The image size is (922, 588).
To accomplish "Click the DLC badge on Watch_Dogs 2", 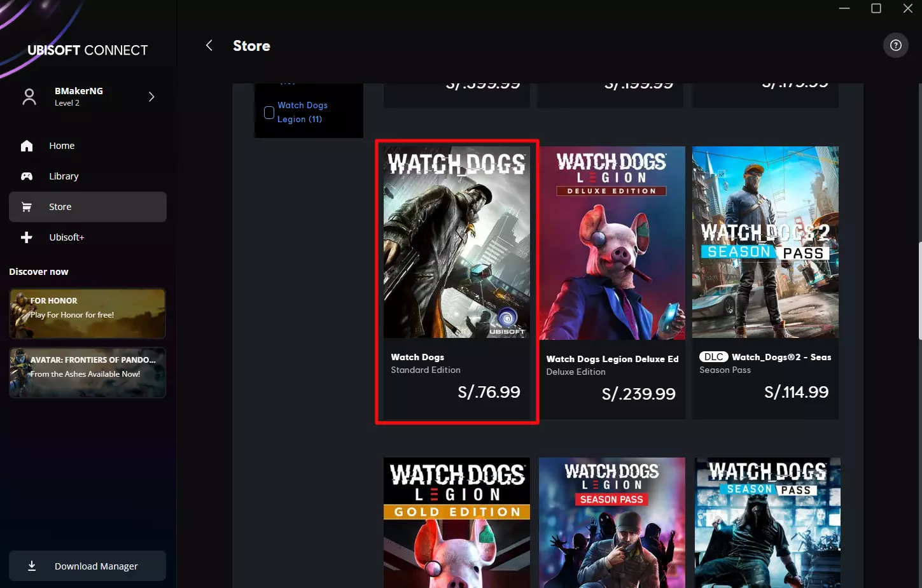I will [x=713, y=357].
